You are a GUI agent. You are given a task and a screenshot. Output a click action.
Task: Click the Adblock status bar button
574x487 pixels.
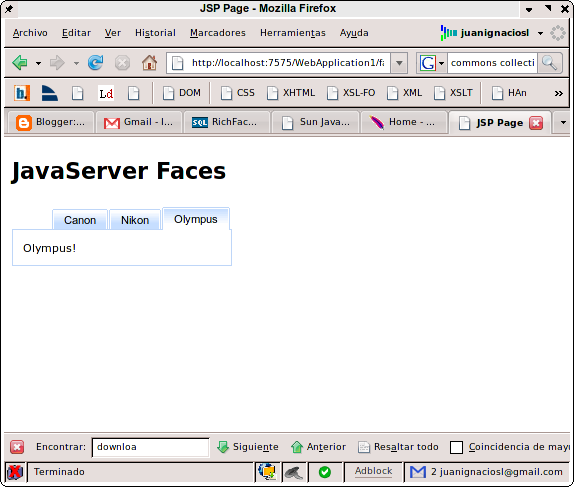(373, 471)
